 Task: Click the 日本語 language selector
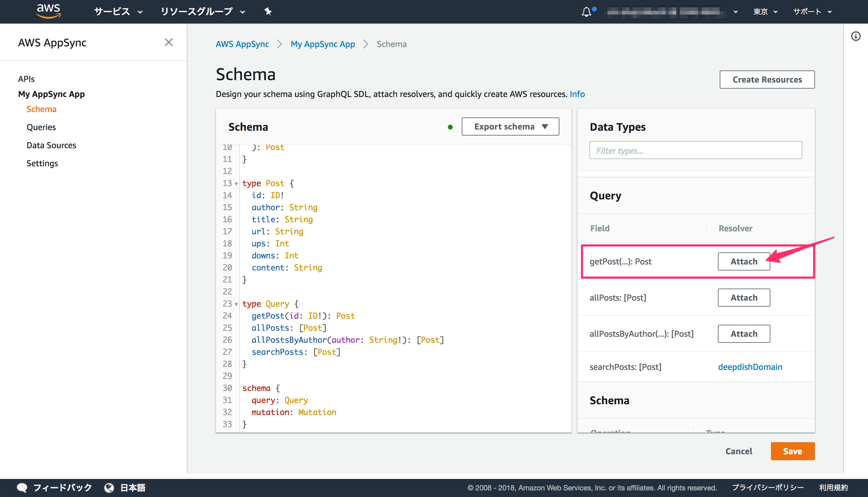pos(133,487)
